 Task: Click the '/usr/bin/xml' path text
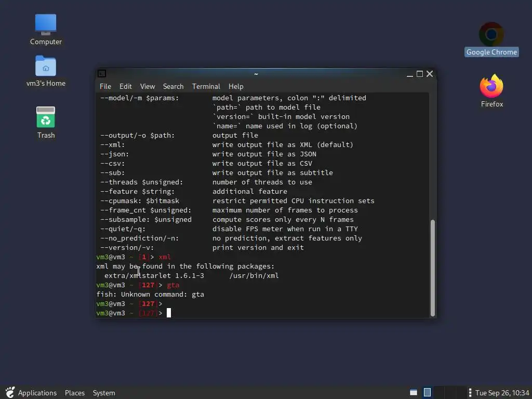tap(254, 275)
